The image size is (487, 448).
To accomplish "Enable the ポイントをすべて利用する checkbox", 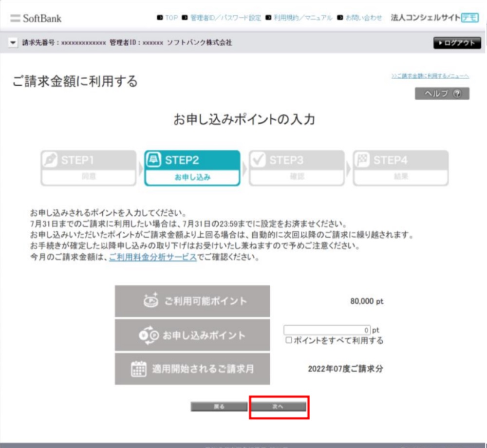I will (289, 341).
